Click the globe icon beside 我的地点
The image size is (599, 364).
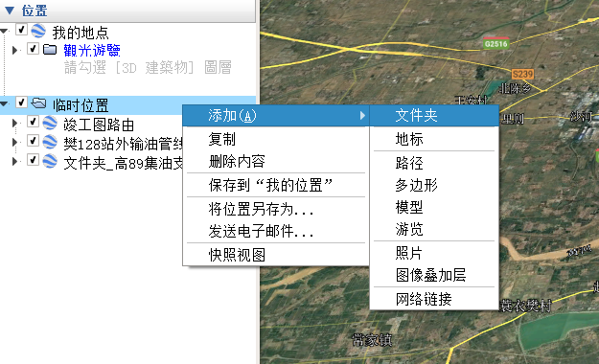(38, 31)
